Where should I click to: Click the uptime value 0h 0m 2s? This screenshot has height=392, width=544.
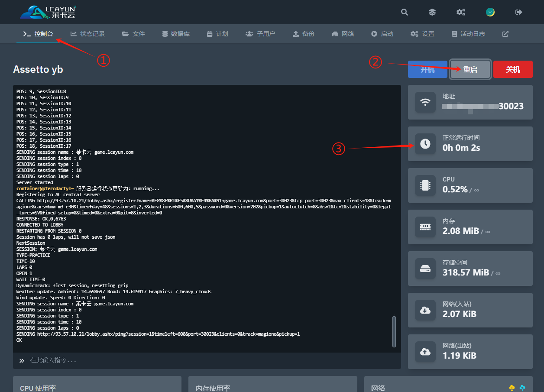(461, 148)
